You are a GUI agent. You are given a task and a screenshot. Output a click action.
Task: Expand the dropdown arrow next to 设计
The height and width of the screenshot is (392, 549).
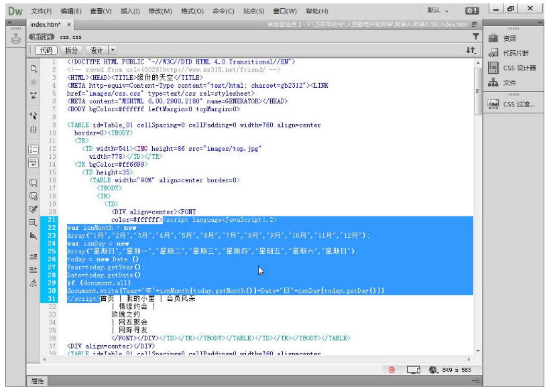[113, 50]
